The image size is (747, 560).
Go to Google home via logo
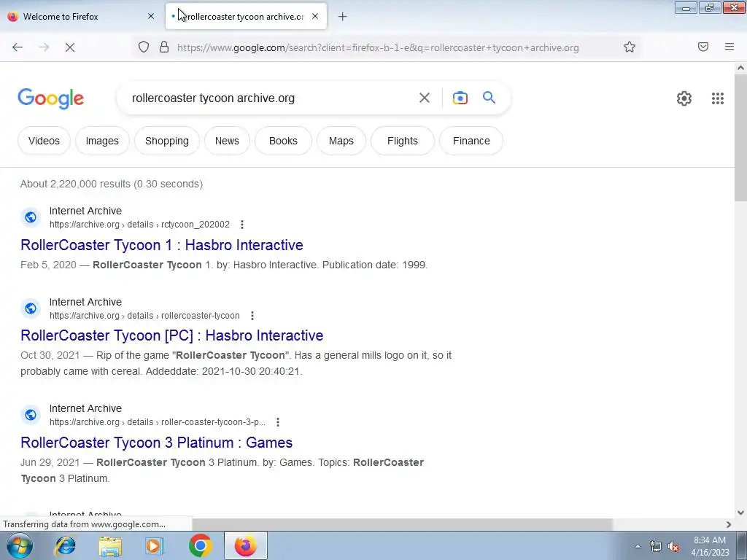[x=50, y=98]
